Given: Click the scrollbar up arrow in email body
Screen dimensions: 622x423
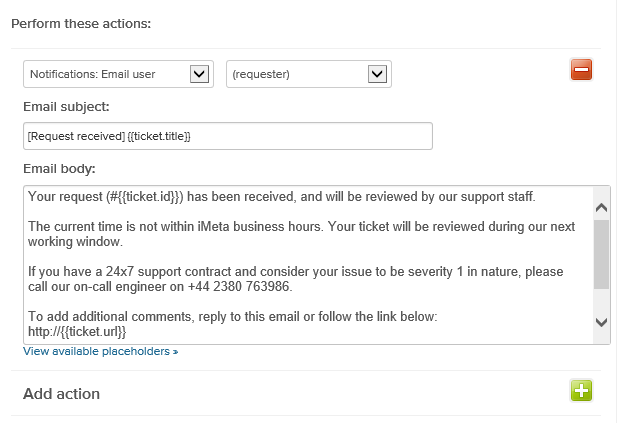Looking at the screenshot, I should click(x=601, y=208).
